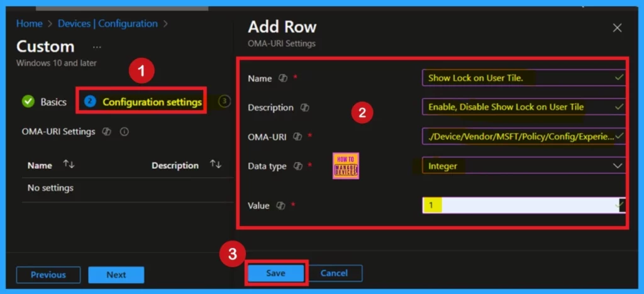Click the 'Windows 10 and later' subtitle
Image resolution: width=644 pixels, height=294 pixels.
coord(56,63)
